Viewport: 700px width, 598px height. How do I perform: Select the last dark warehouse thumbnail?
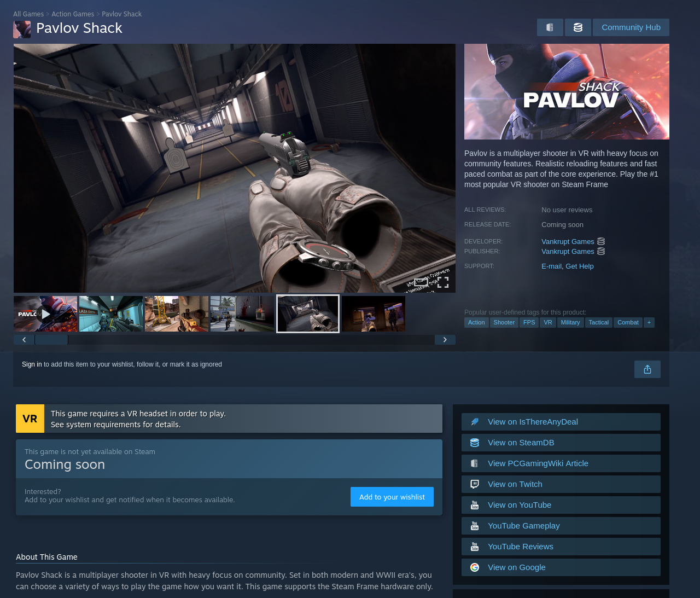[374, 314]
